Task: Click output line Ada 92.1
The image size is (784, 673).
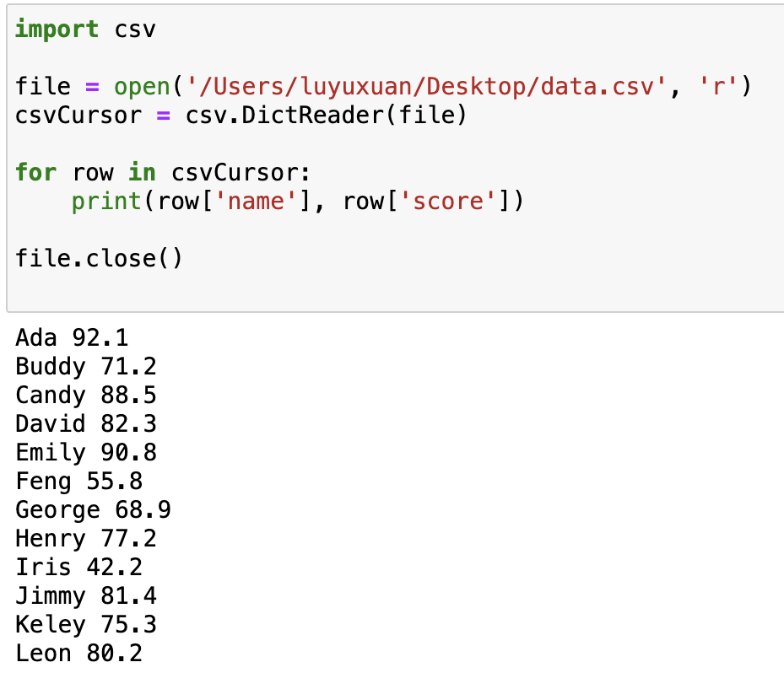Action: [x=72, y=337]
